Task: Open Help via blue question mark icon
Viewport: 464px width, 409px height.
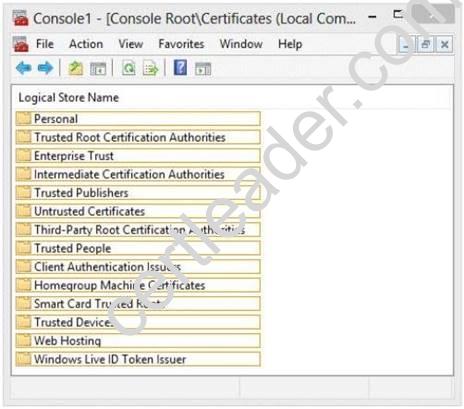Action: [180, 68]
